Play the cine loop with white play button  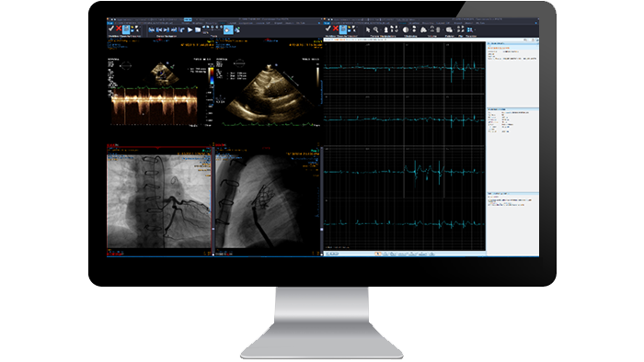point(190,30)
